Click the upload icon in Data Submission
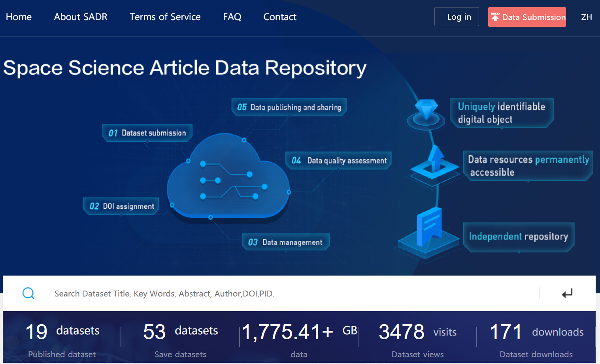This screenshot has width=600, height=364. tap(495, 17)
